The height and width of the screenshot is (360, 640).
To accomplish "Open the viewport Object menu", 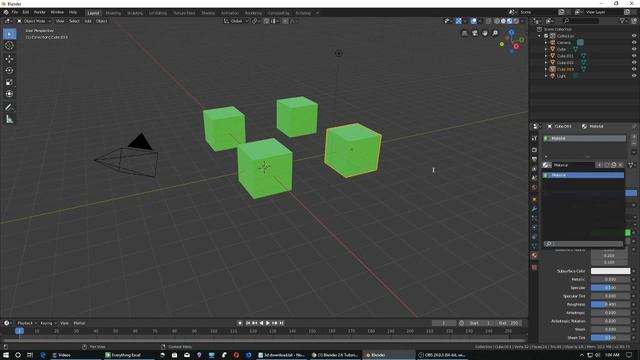I will (x=101, y=21).
